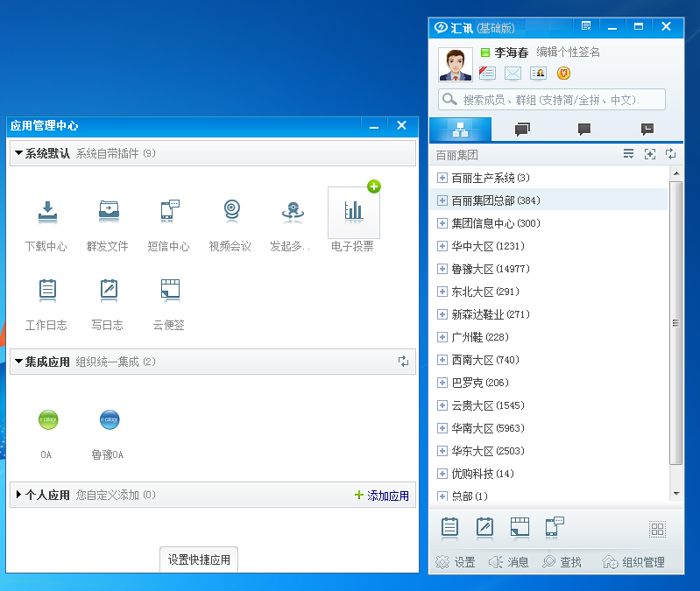Image resolution: width=700 pixels, height=591 pixels.
Task: Select the 华南大区 (5963) row
Action: 548,428
